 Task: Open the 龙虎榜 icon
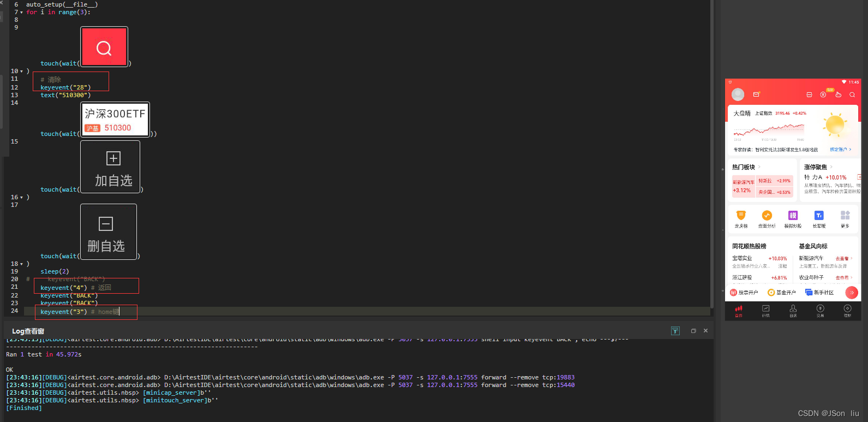point(741,219)
